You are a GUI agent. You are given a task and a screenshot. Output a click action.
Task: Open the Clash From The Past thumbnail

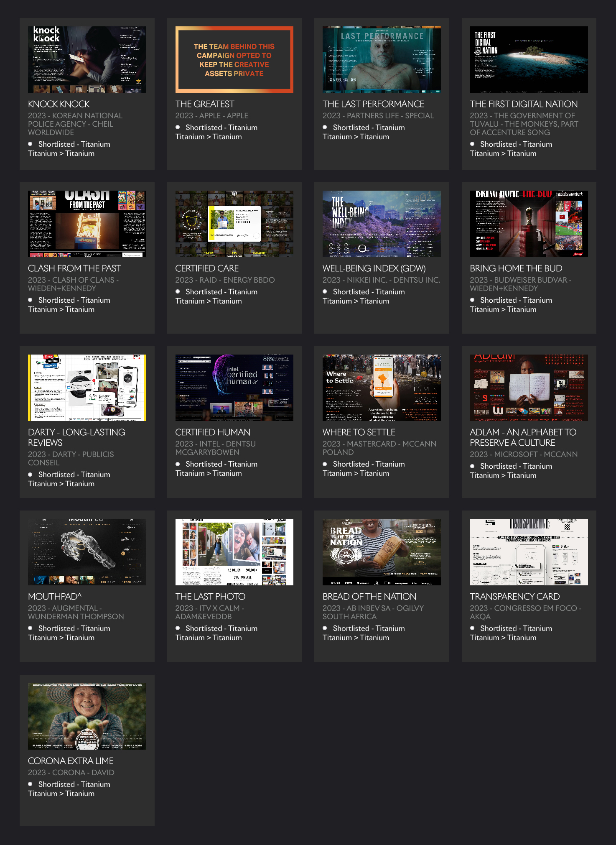[87, 224]
